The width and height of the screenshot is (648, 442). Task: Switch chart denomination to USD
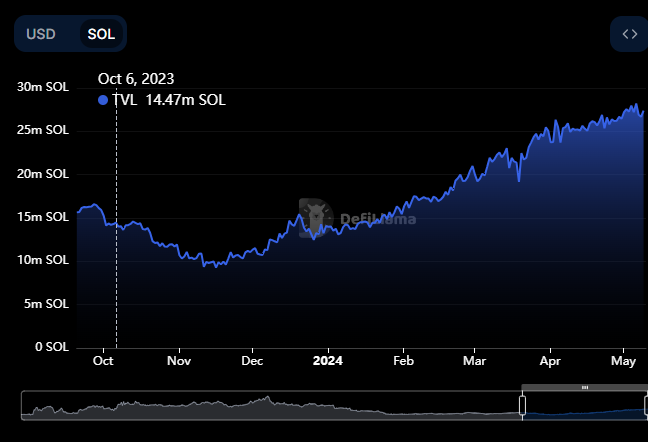pos(40,34)
